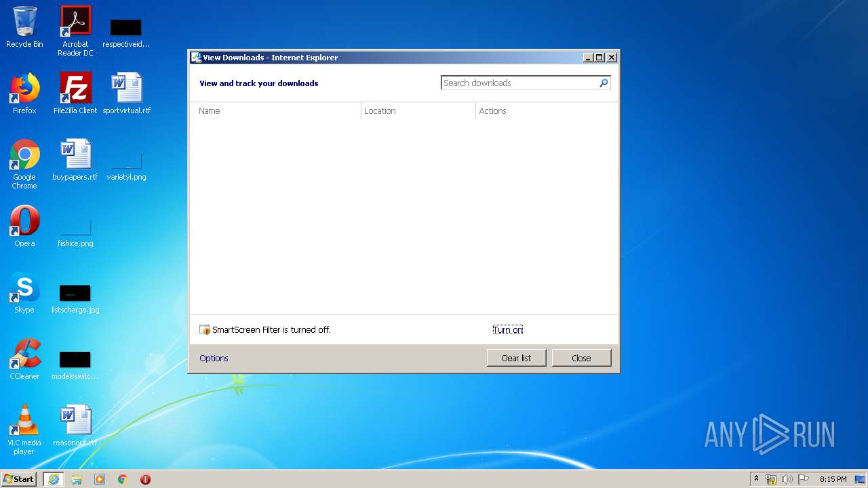This screenshot has width=868, height=488.
Task: Show hidden tray icons arrow
Action: click(756, 479)
